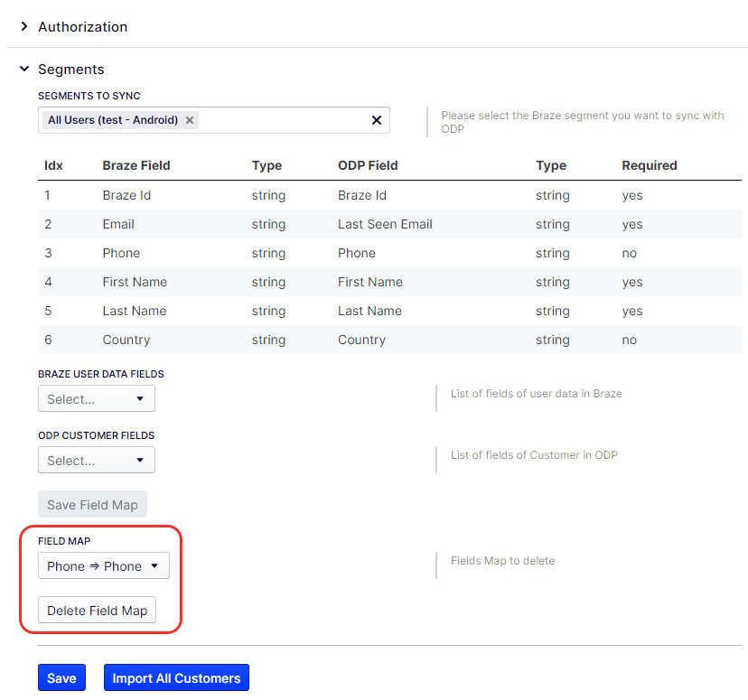The width and height of the screenshot is (748, 700).
Task: Click inside the Segments to Sync field
Action: click(x=280, y=119)
